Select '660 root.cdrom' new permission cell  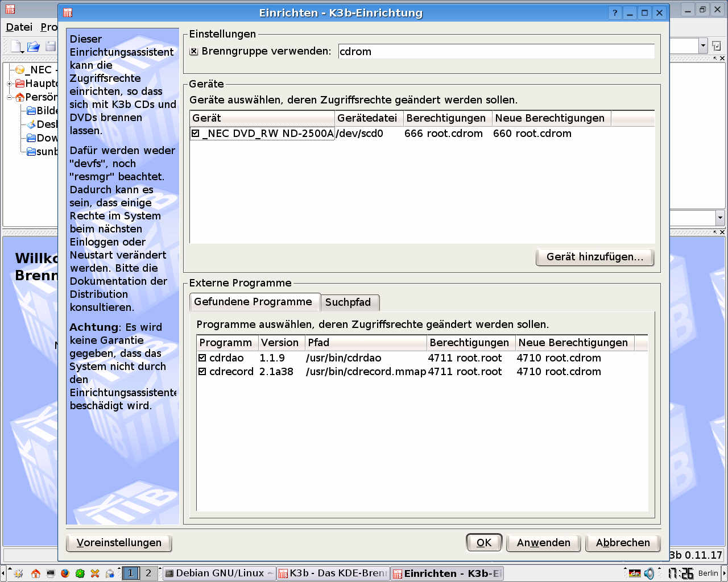[532, 134]
